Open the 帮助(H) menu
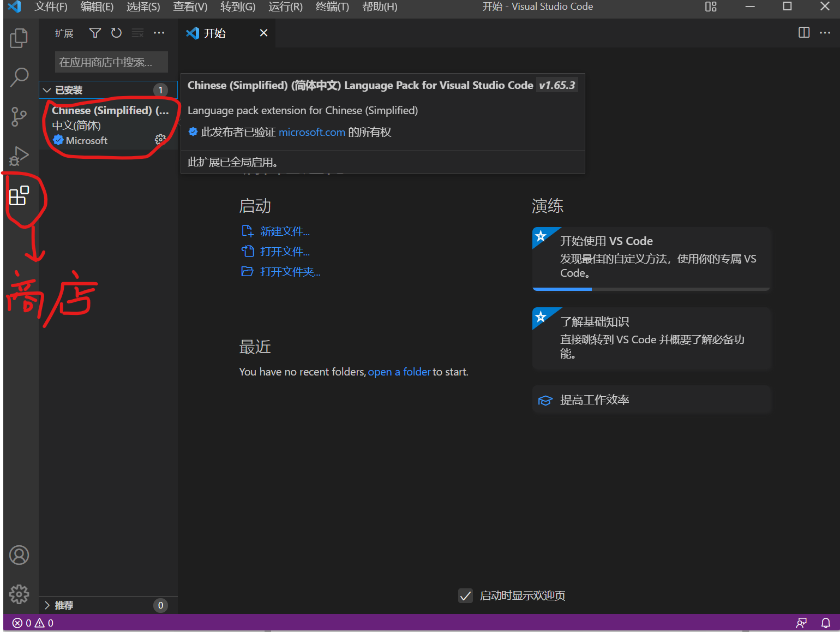Viewport: 840px width, 632px height. coord(379,7)
